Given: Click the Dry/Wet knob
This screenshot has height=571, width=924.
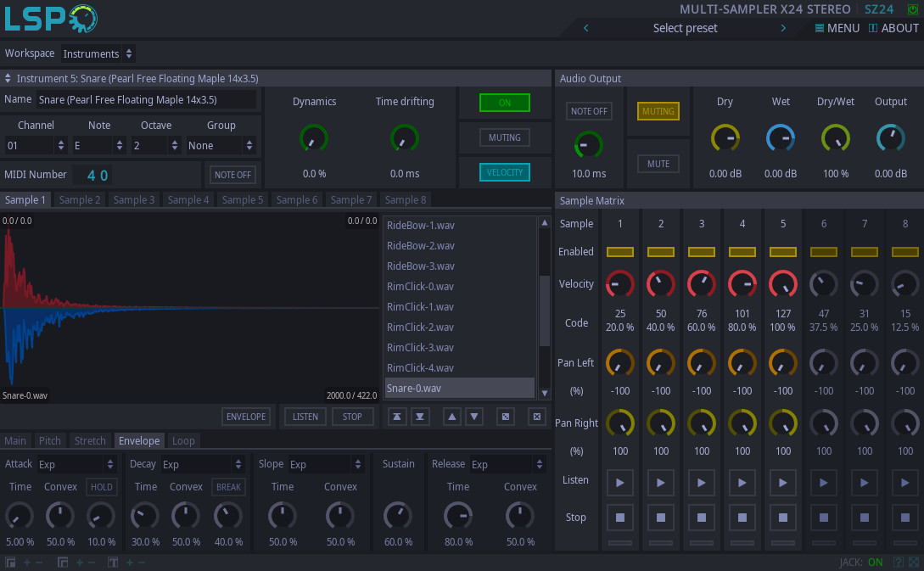Looking at the screenshot, I should coord(836,138).
